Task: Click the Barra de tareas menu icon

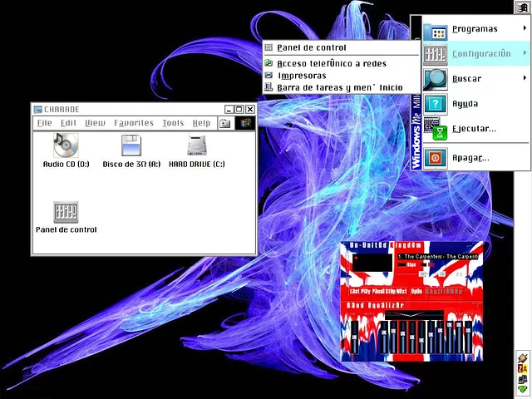Action: [x=268, y=86]
